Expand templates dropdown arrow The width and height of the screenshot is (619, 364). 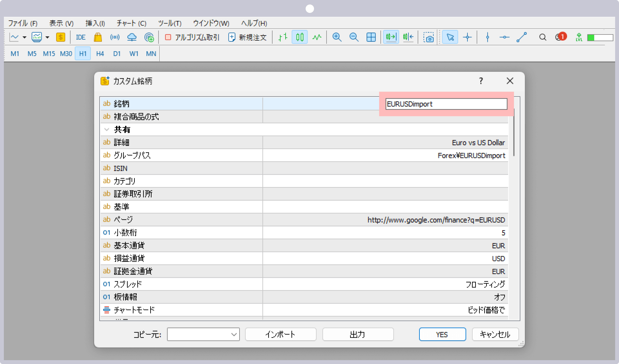pos(47,37)
